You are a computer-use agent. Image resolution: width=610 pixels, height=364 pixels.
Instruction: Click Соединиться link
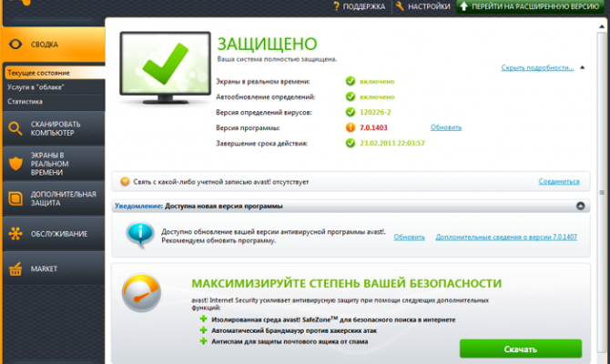559,181
